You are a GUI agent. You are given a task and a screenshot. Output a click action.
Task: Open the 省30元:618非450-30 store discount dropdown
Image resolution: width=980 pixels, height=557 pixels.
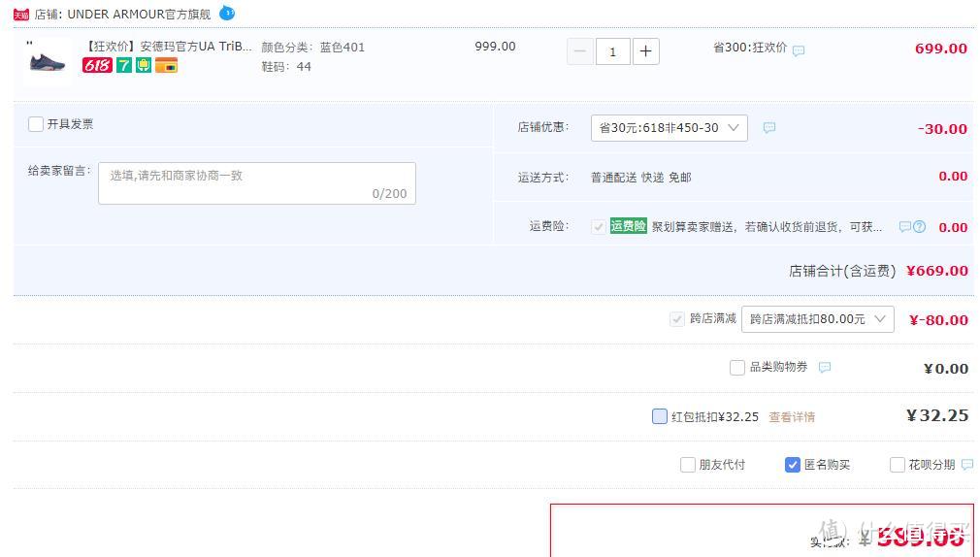tap(670, 127)
